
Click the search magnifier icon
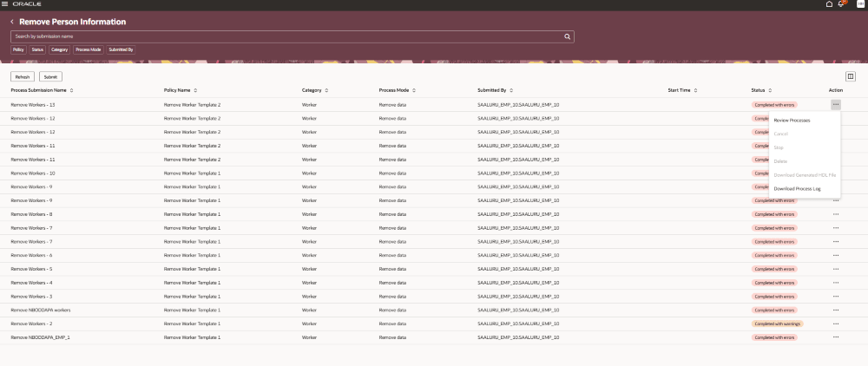[x=567, y=36]
